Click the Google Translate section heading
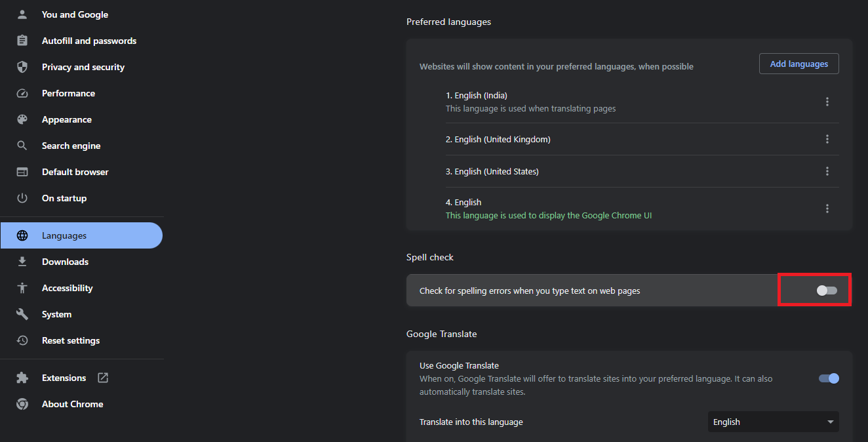Screen dimensions: 868x442 [442, 334]
